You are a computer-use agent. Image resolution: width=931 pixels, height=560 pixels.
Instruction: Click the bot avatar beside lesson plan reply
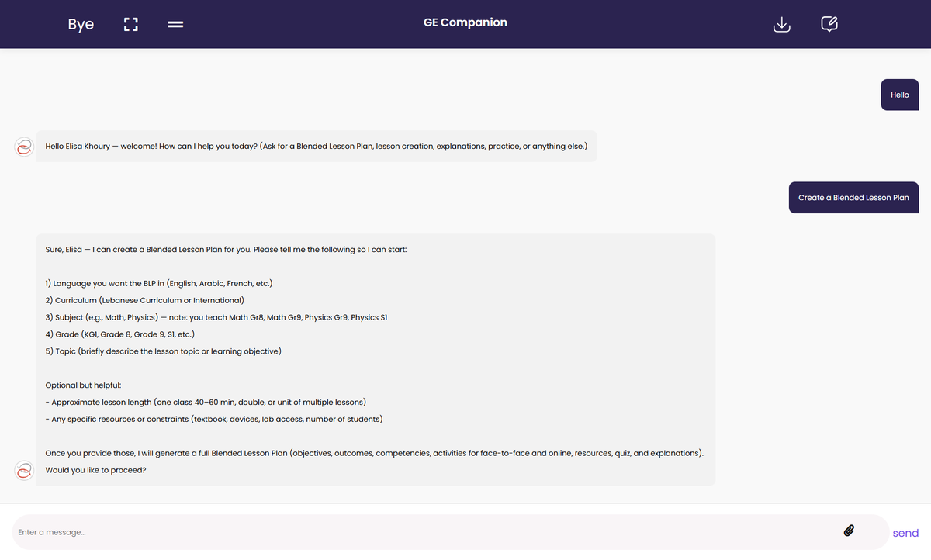(24, 471)
